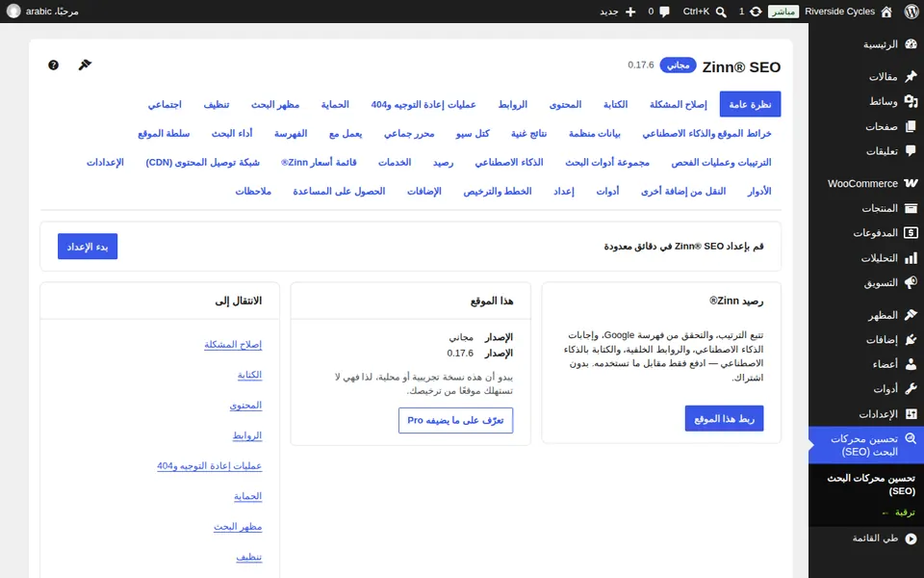Image resolution: width=924 pixels, height=578 pixels.
Task: Follow the الكتابة link in الانتقال إلى
Action: pos(249,375)
